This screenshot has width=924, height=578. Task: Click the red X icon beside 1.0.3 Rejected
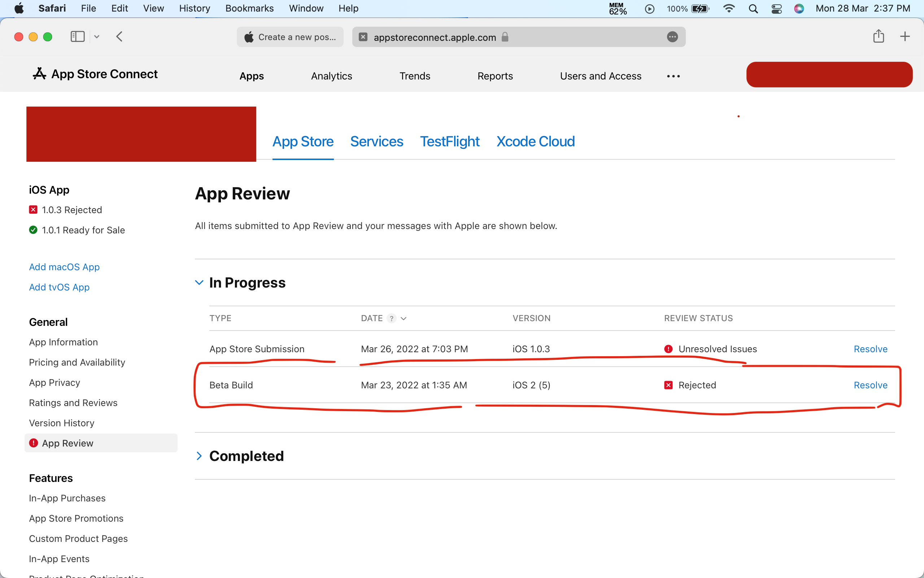click(33, 210)
